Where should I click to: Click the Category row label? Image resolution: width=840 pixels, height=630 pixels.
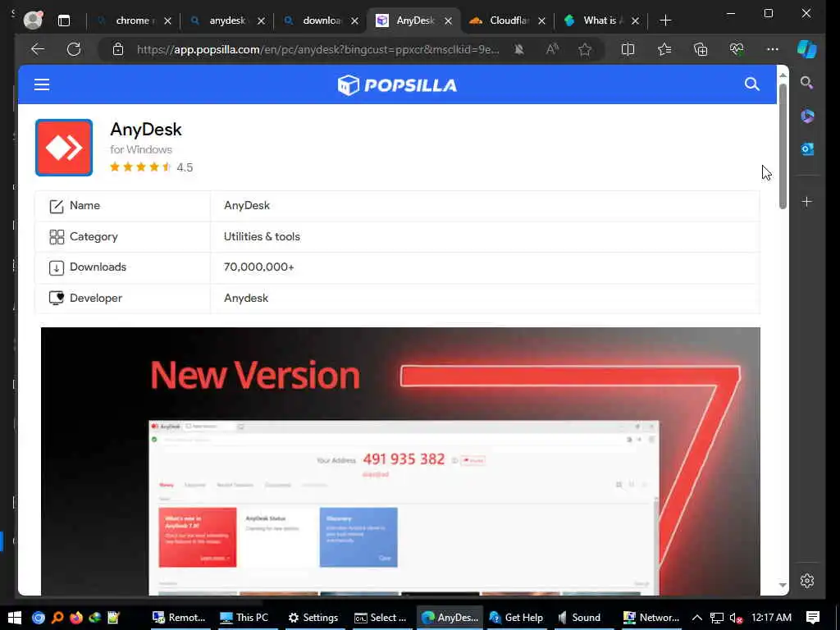tap(94, 237)
